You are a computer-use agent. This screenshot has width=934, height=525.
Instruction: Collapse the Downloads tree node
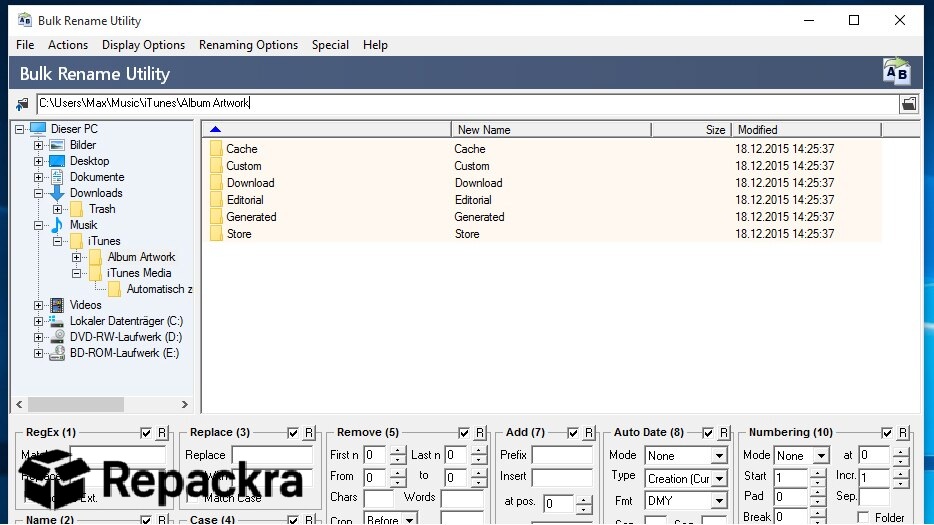point(38,193)
